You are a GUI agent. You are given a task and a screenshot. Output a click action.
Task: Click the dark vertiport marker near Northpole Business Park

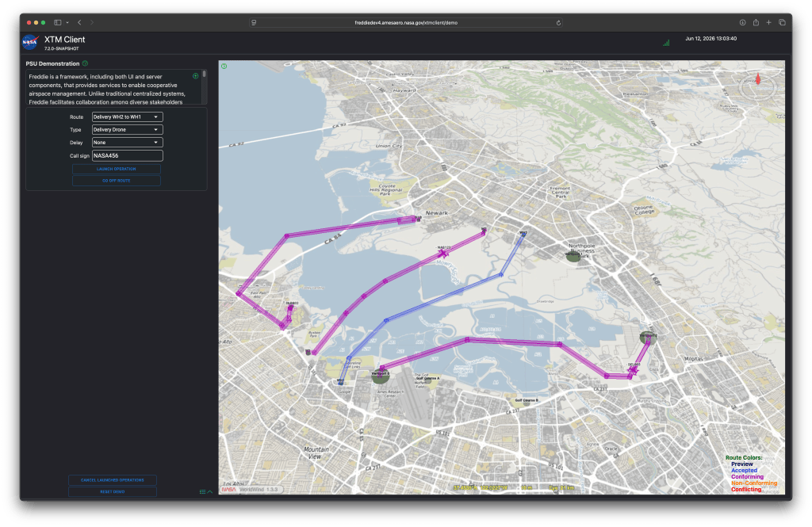click(x=573, y=256)
